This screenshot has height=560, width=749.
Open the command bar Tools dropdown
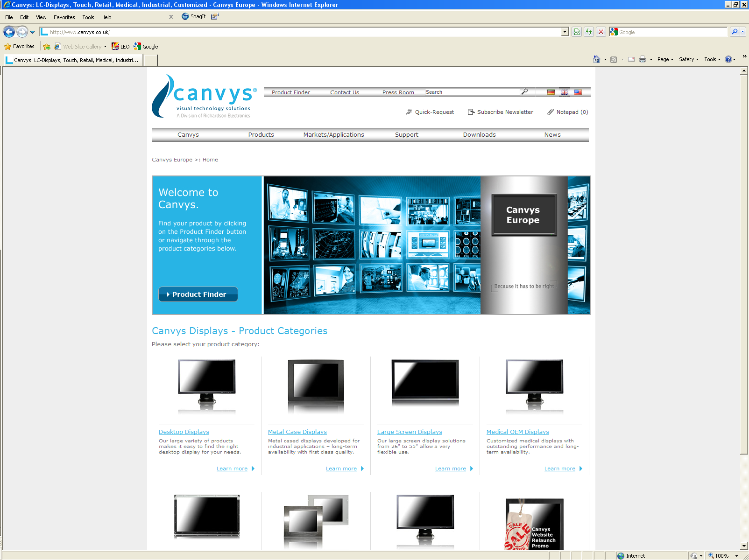tap(712, 59)
